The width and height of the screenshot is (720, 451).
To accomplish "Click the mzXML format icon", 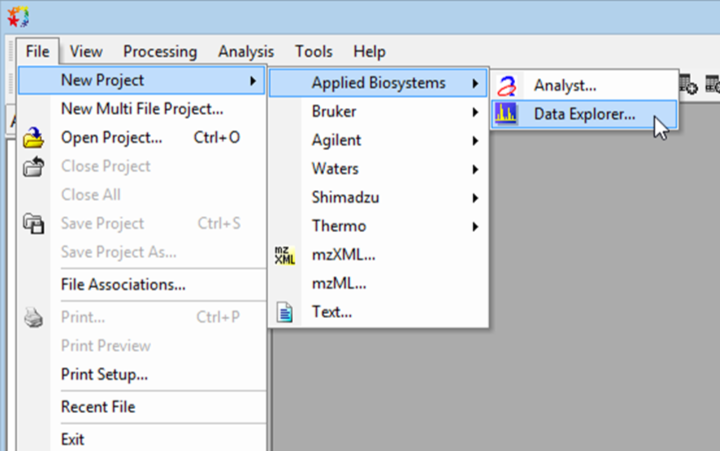I will (285, 255).
